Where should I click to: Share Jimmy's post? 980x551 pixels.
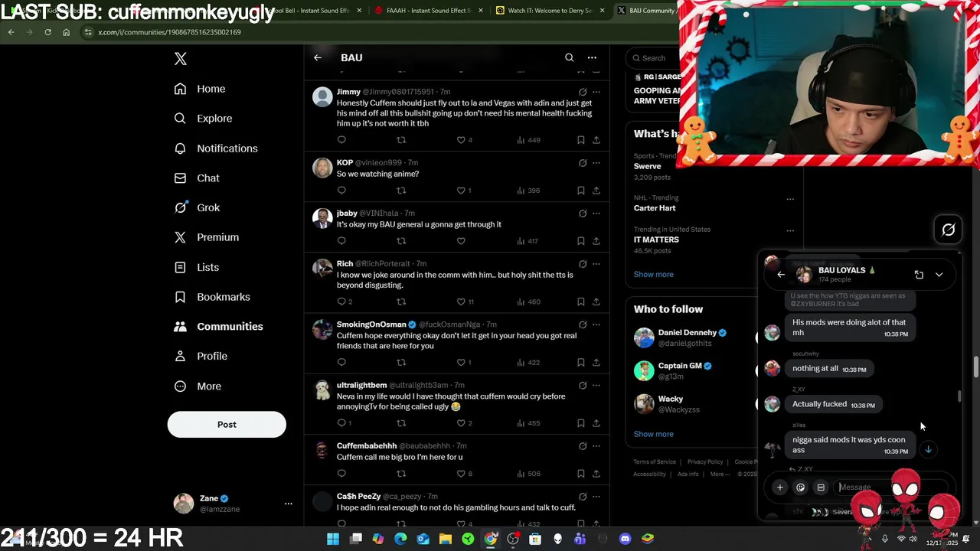[596, 140]
